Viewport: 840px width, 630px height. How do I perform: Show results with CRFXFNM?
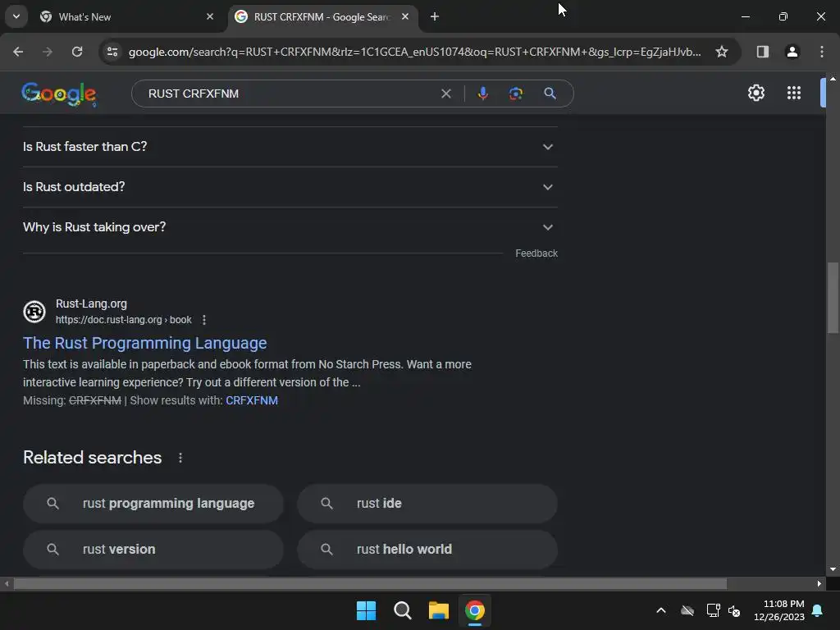coord(252,400)
